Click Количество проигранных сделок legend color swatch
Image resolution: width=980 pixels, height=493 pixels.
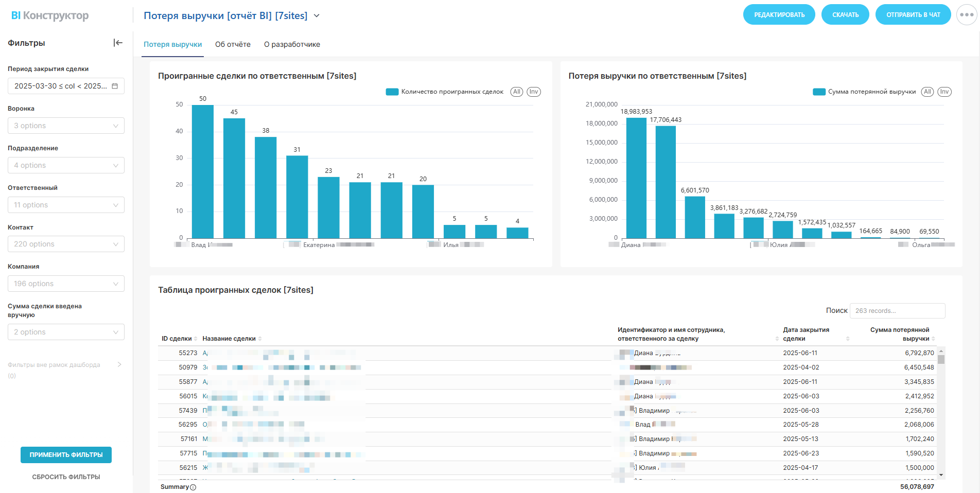pos(392,92)
